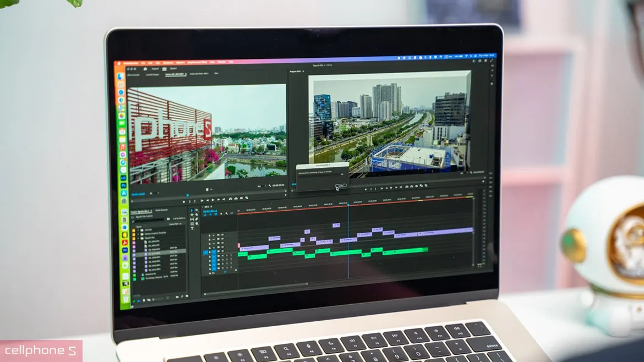The width and height of the screenshot is (644, 362).
Task: Solo the A1 audio track
Action: pos(227,256)
